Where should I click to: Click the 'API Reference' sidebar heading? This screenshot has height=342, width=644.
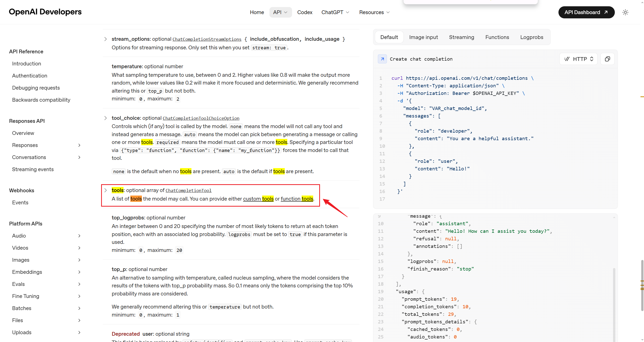click(26, 52)
